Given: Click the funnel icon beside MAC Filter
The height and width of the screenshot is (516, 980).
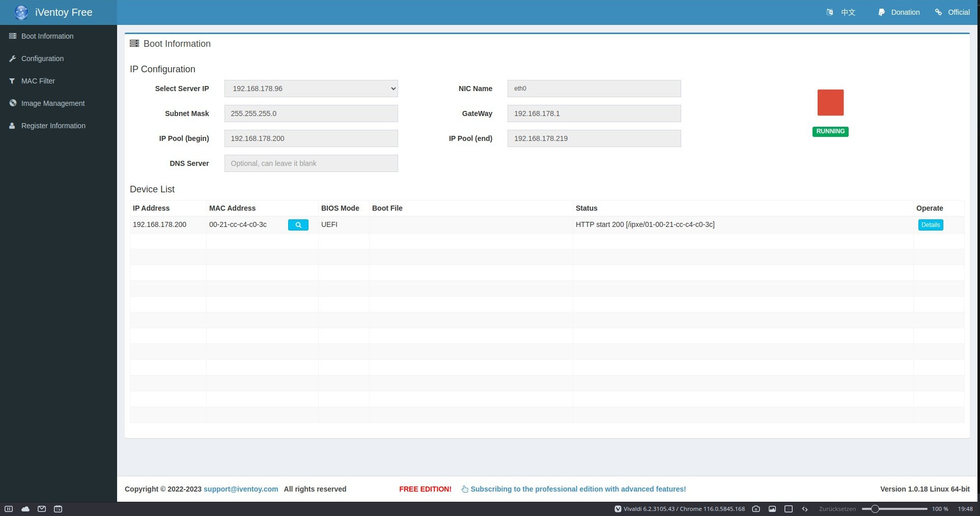Looking at the screenshot, I should [12, 81].
